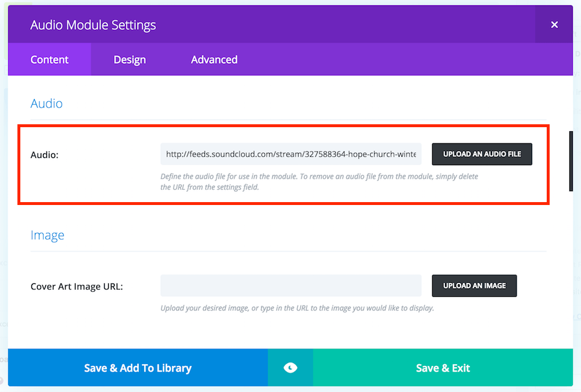The height and width of the screenshot is (392, 581).
Task: Click the empty Cover Art Image URL field
Action: point(290,286)
